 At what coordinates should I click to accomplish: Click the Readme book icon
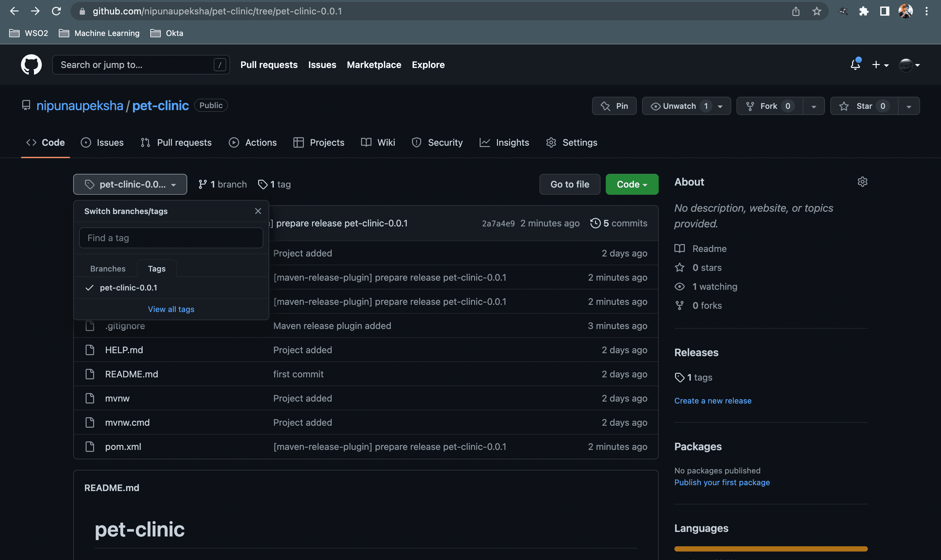[680, 248]
